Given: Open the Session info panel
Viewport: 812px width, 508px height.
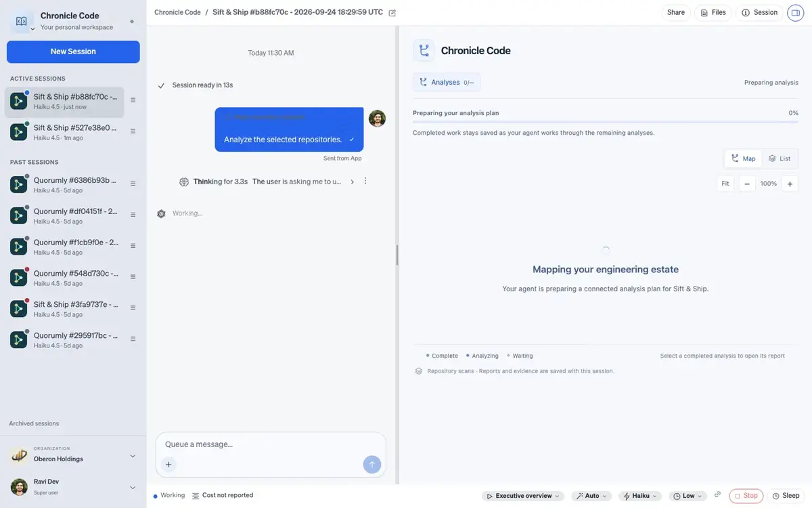Looking at the screenshot, I should point(759,12).
